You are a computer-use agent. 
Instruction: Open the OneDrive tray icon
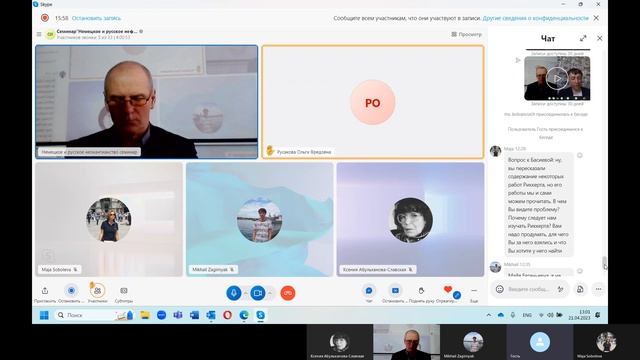[x=500, y=315]
